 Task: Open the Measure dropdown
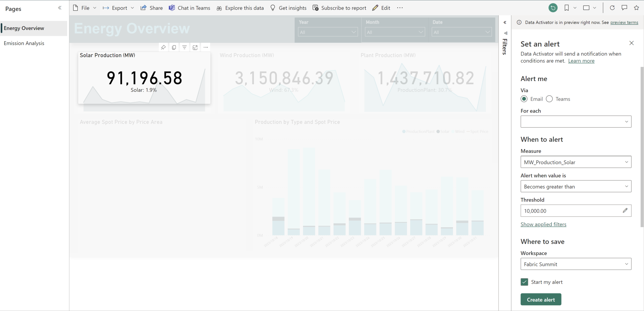click(x=576, y=162)
